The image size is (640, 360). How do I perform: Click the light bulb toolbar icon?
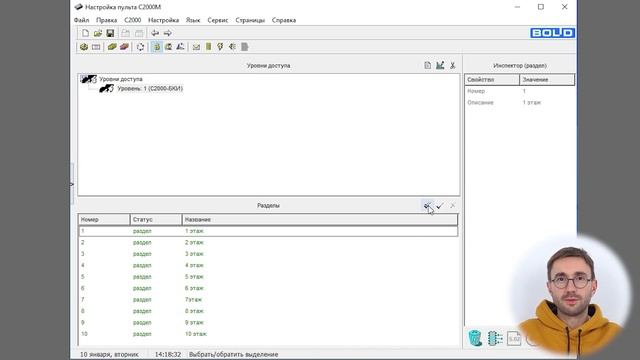220,47
